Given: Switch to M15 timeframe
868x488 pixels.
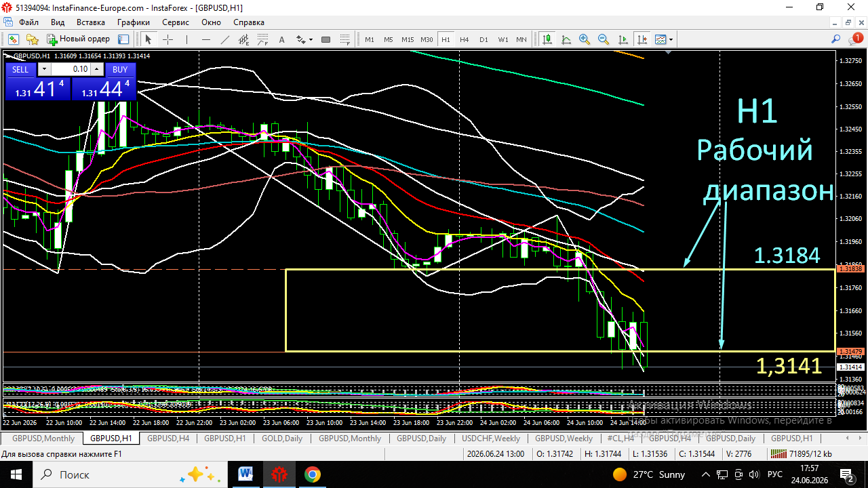Looking at the screenshot, I should 408,39.
